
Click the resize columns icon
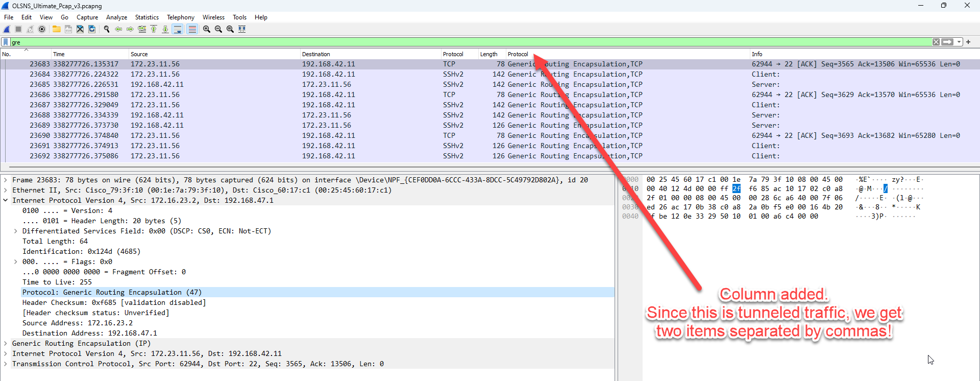(x=242, y=29)
